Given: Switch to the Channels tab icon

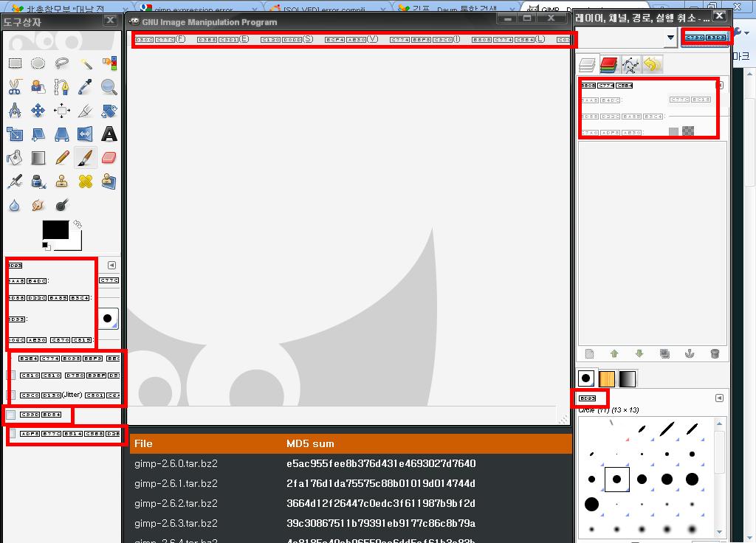Looking at the screenshot, I should [x=608, y=65].
